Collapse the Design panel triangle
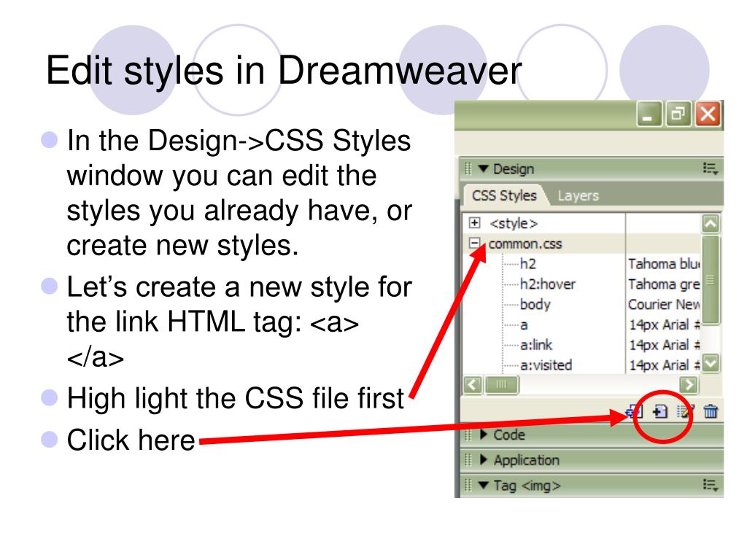Image resolution: width=747 pixels, height=560 pixels. tap(484, 168)
